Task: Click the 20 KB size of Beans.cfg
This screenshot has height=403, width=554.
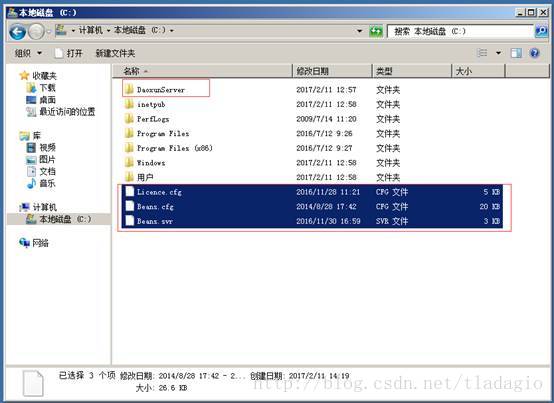Action: [490, 207]
